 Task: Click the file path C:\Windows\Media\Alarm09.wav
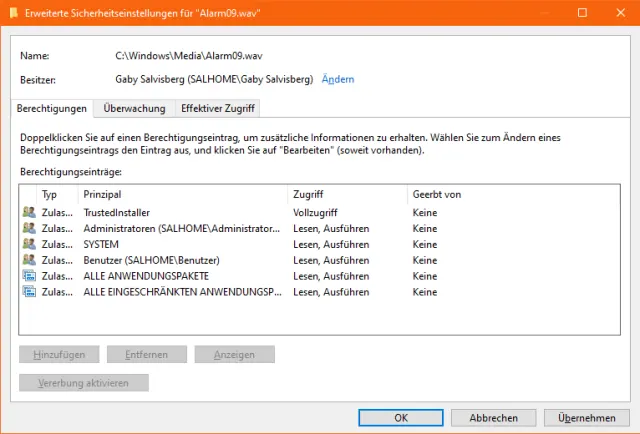(x=189, y=56)
